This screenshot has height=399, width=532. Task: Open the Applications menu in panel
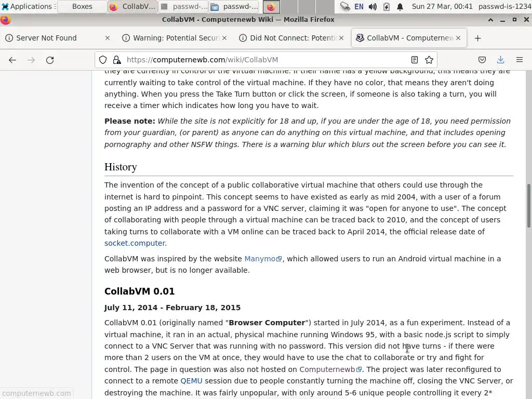pos(28,6)
